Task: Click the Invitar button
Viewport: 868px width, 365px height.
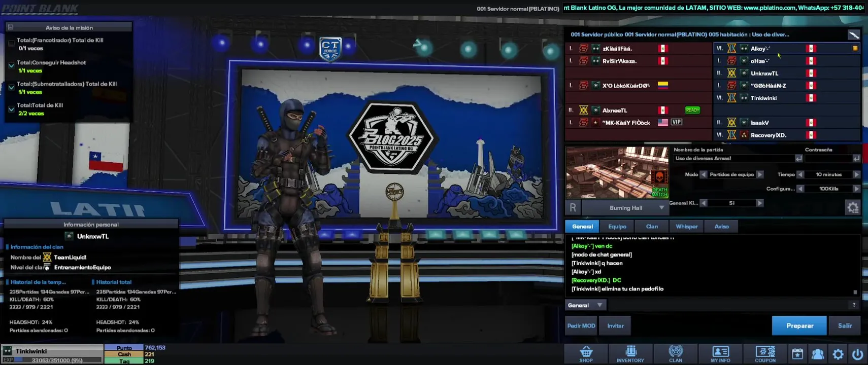Action: (x=615, y=325)
